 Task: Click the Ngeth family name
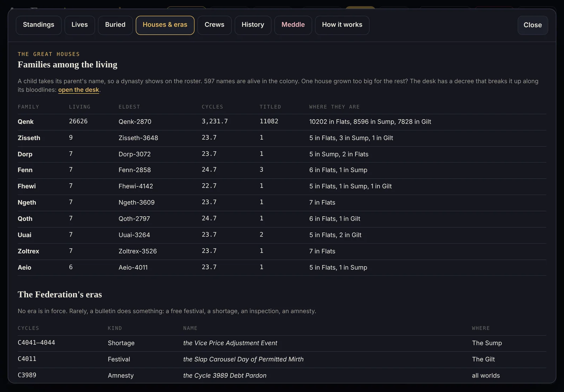click(27, 202)
